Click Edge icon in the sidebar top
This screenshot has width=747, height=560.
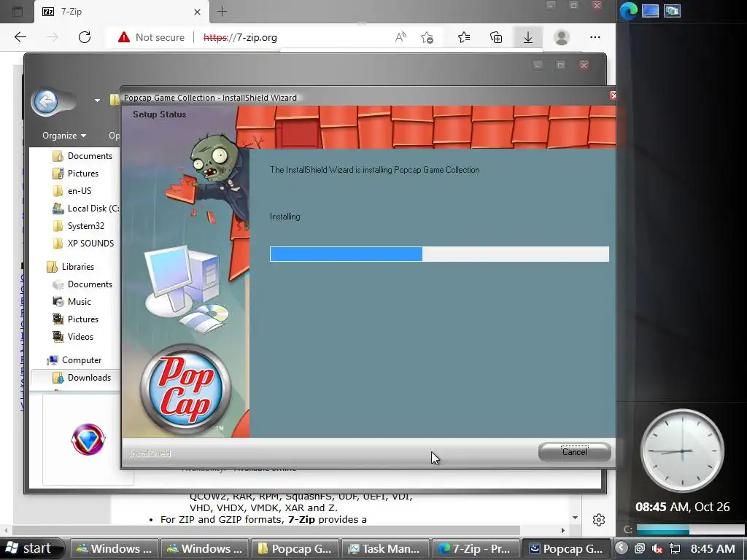(x=628, y=11)
